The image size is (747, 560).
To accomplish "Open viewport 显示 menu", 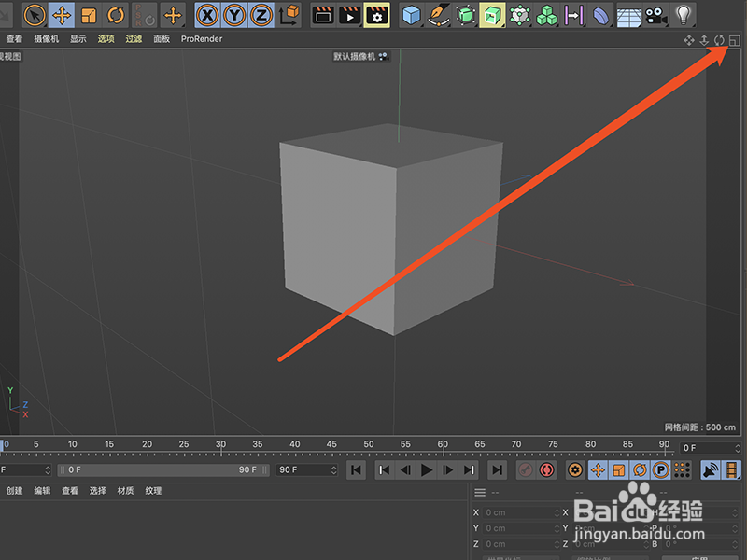I will point(78,39).
